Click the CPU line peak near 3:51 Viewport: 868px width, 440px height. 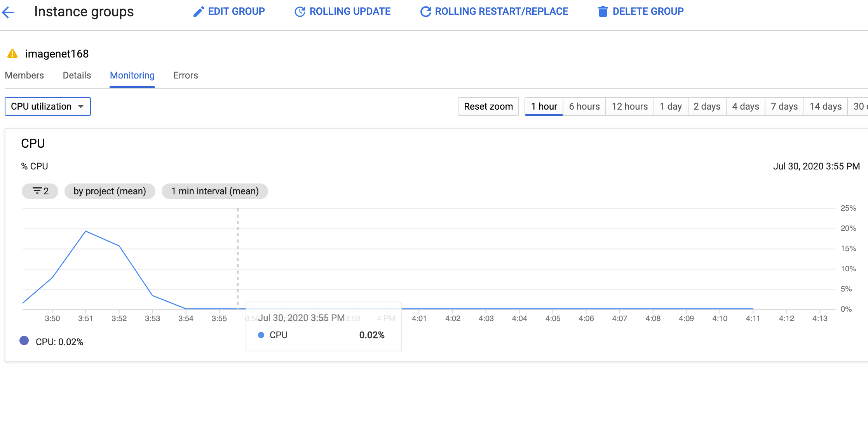point(85,231)
